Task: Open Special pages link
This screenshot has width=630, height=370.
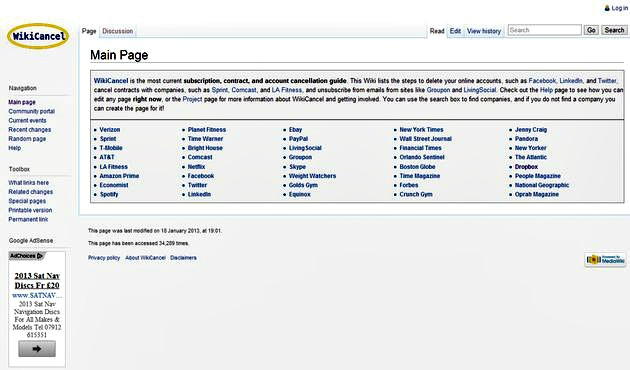Action: click(x=27, y=201)
